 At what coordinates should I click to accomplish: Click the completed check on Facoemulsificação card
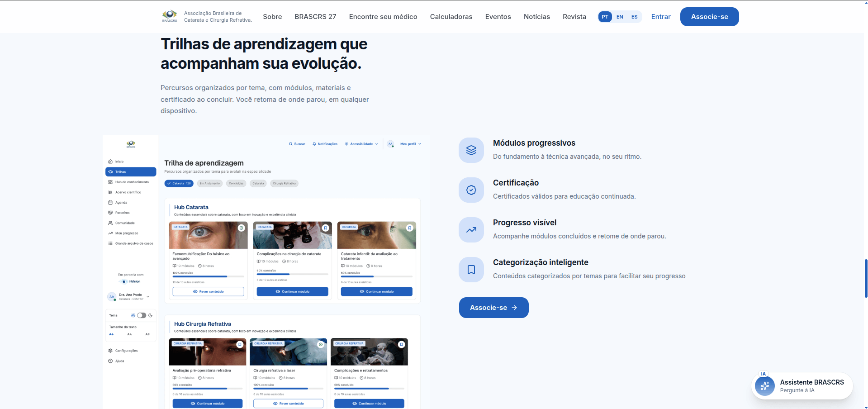point(241,228)
